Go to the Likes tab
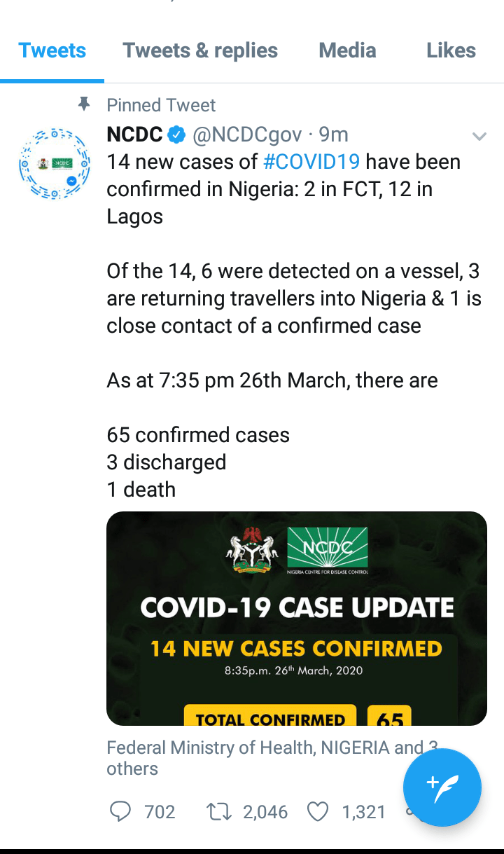This screenshot has width=504, height=854. pyautogui.click(x=451, y=50)
